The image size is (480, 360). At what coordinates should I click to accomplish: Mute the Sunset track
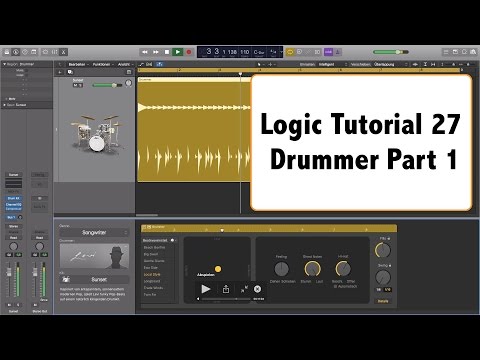click(75, 85)
